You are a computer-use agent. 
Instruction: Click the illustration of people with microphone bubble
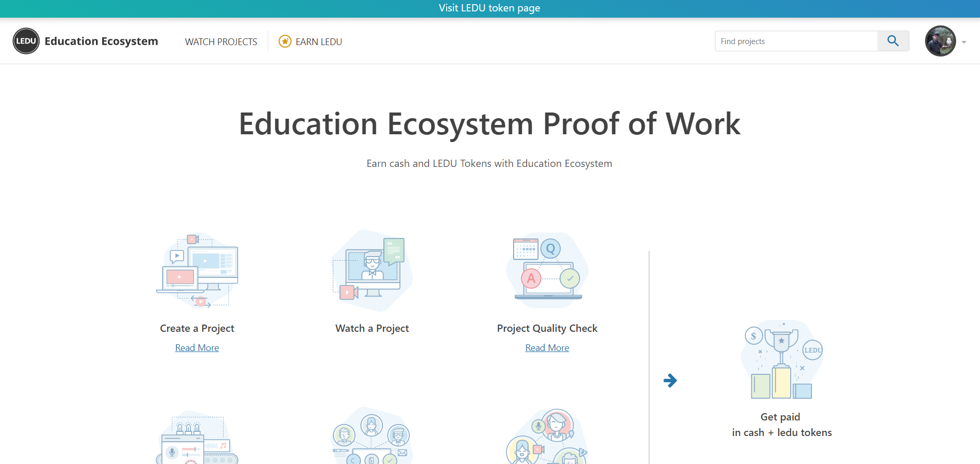(547, 436)
